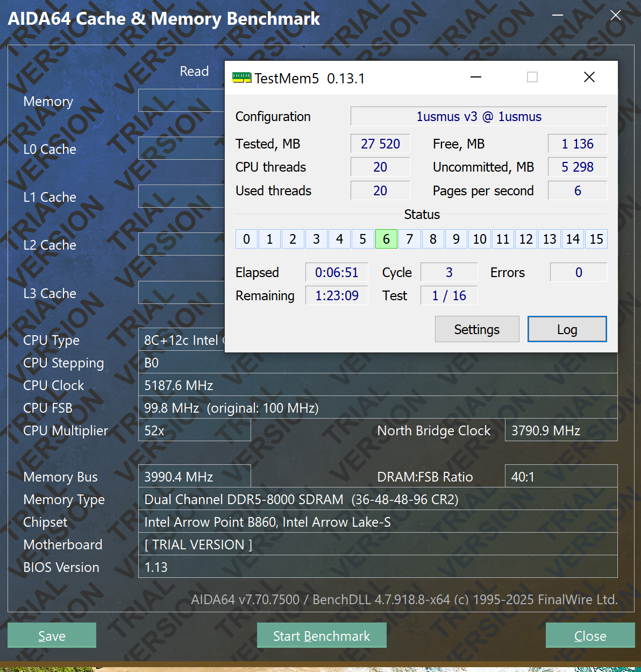Viewport: 641px width, 672px height.
Task: Click the Cycle value '3'
Action: point(449,272)
